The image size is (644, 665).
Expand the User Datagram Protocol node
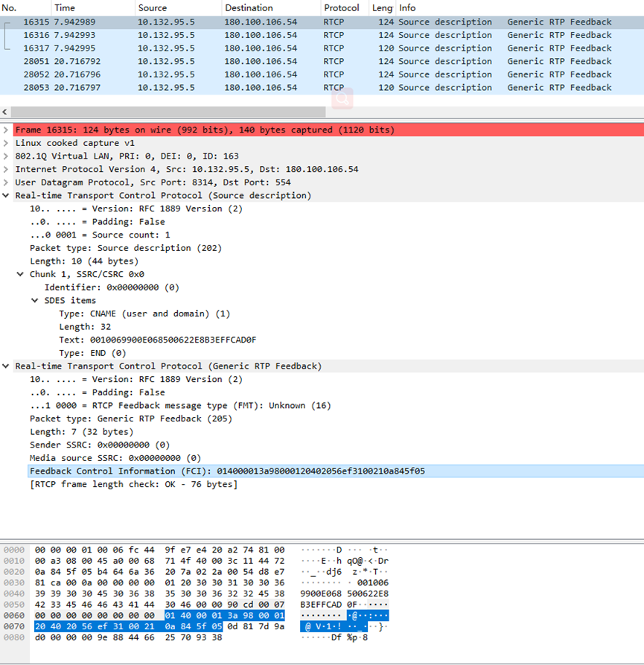click(x=6, y=182)
